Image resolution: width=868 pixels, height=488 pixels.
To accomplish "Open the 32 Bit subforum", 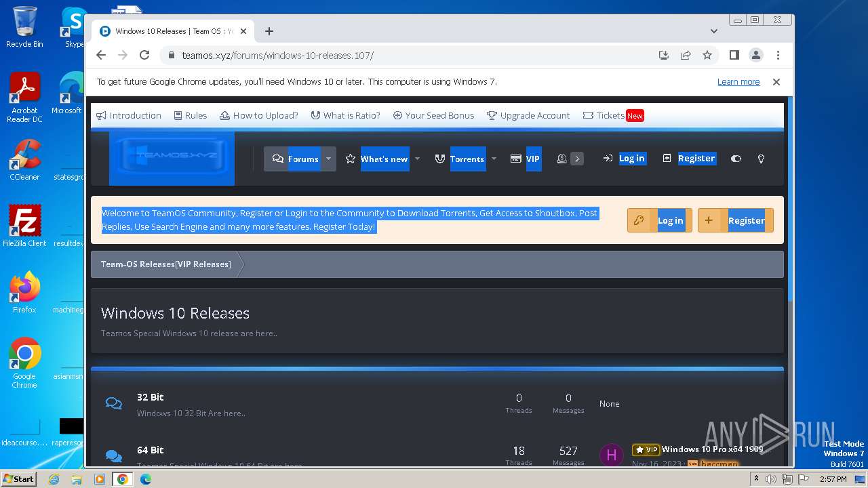I will click(150, 397).
